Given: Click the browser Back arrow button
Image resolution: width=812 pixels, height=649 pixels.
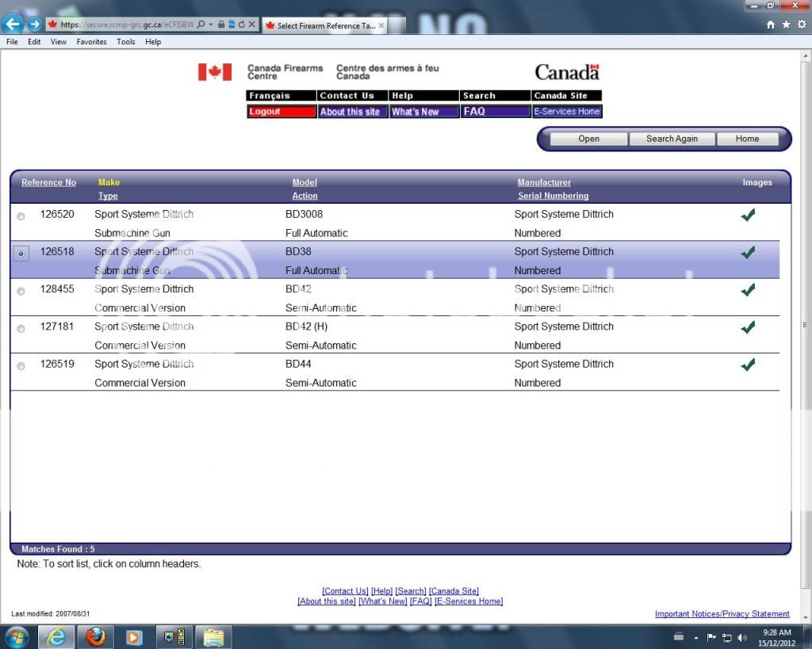Looking at the screenshot, I should [12, 24].
